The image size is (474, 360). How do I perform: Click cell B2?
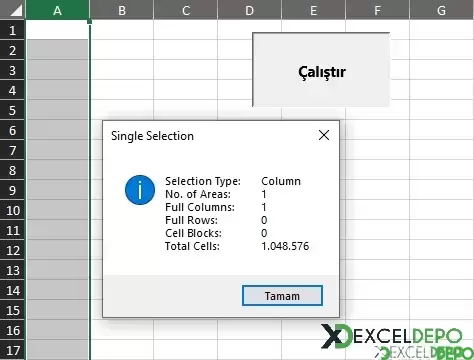coord(122,50)
